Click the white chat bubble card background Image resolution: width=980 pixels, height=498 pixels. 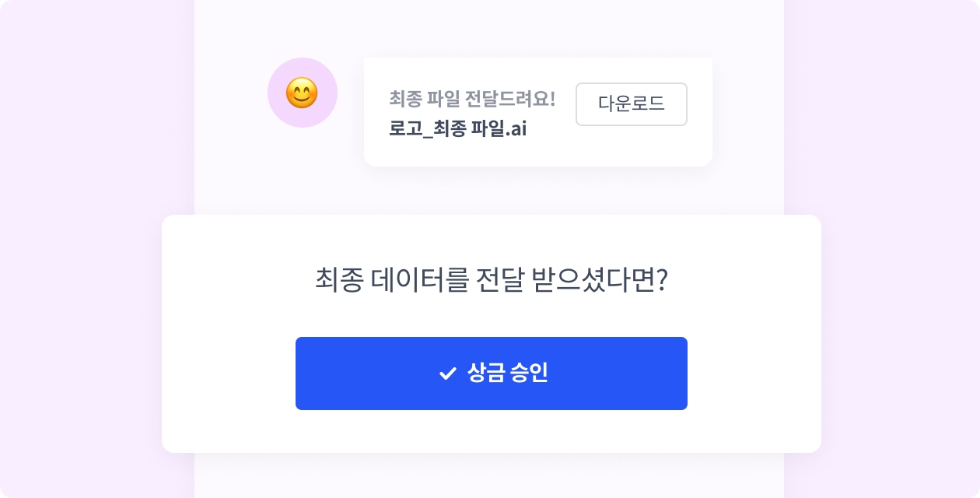(x=537, y=152)
